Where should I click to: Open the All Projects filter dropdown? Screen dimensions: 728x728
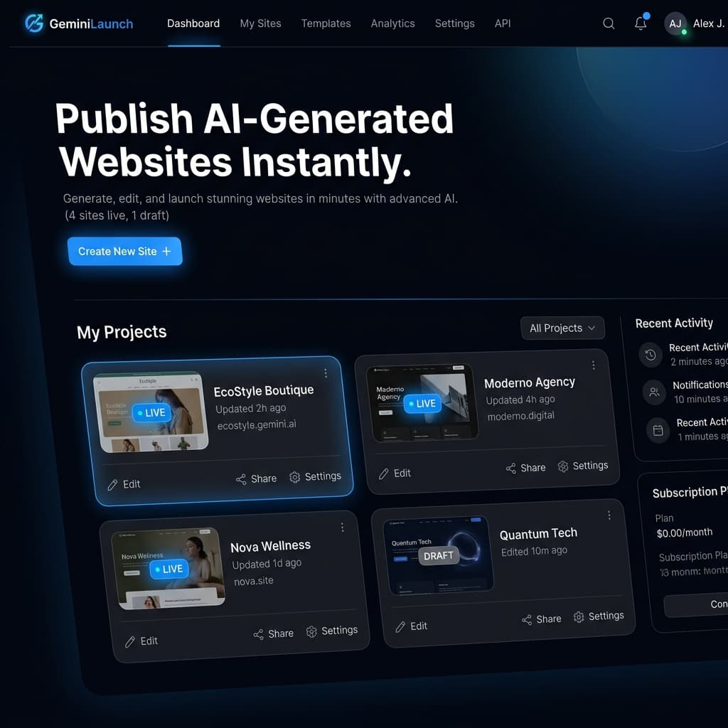pyautogui.click(x=562, y=328)
